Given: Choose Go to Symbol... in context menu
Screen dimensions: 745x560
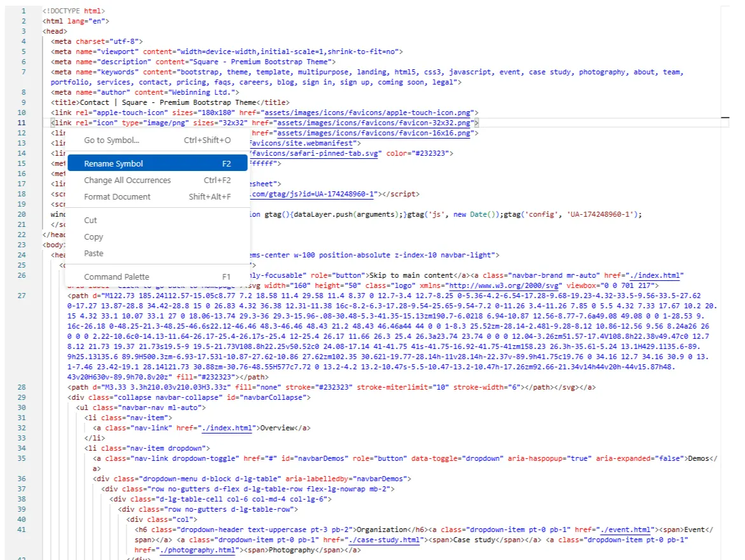Looking at the screenshot, I should pyautogui.click(x=157, y=140).
